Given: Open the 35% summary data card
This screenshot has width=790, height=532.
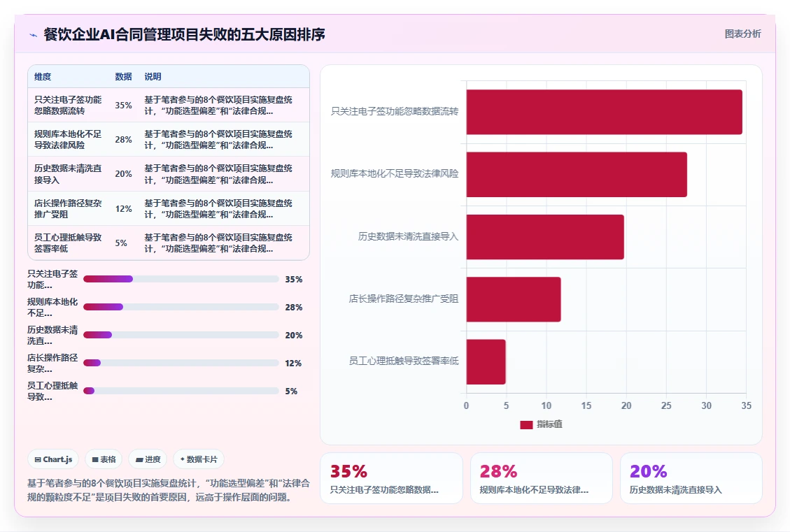Looking at the screenshot, I should coord(391,478).
